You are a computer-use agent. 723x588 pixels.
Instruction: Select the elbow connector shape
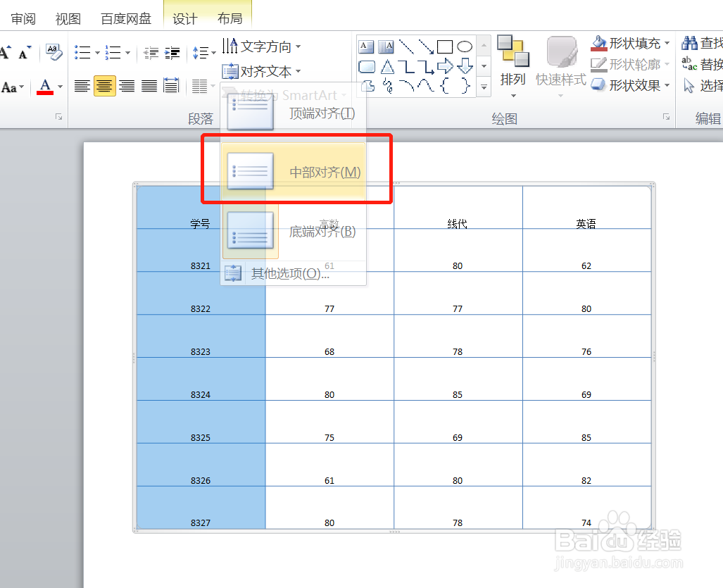tap(406, 67)
